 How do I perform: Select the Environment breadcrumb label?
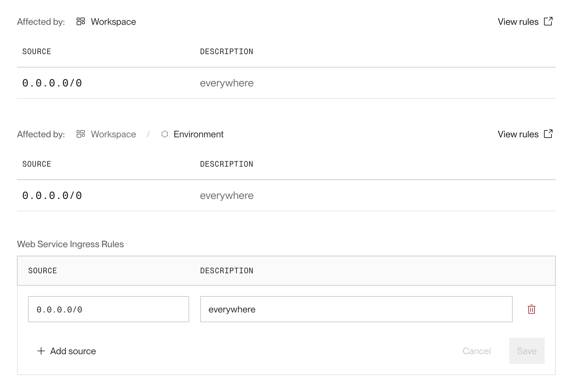tap(198, 134)
